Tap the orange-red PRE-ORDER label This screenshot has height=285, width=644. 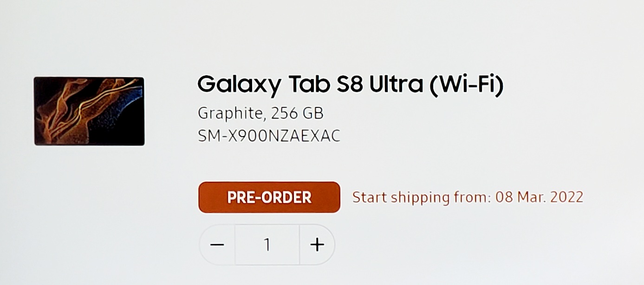(269, 197)
